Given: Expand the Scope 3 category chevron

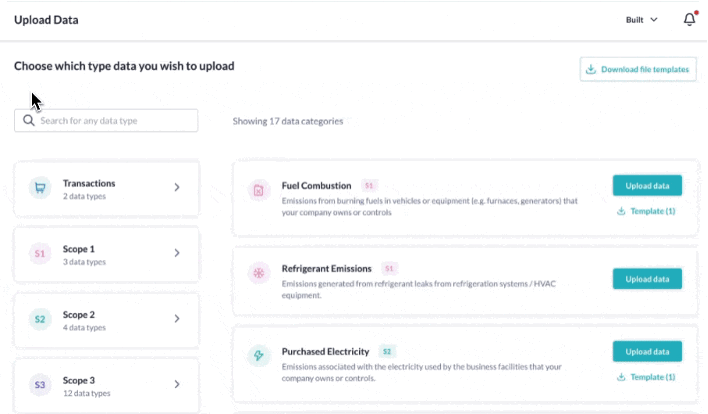Looking at the screenshot, I should coord(177,384).
